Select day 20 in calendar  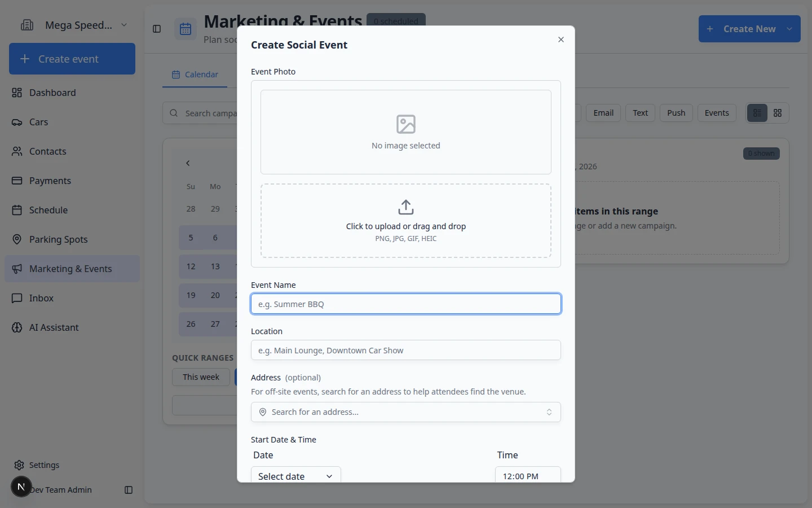(215, 295)
